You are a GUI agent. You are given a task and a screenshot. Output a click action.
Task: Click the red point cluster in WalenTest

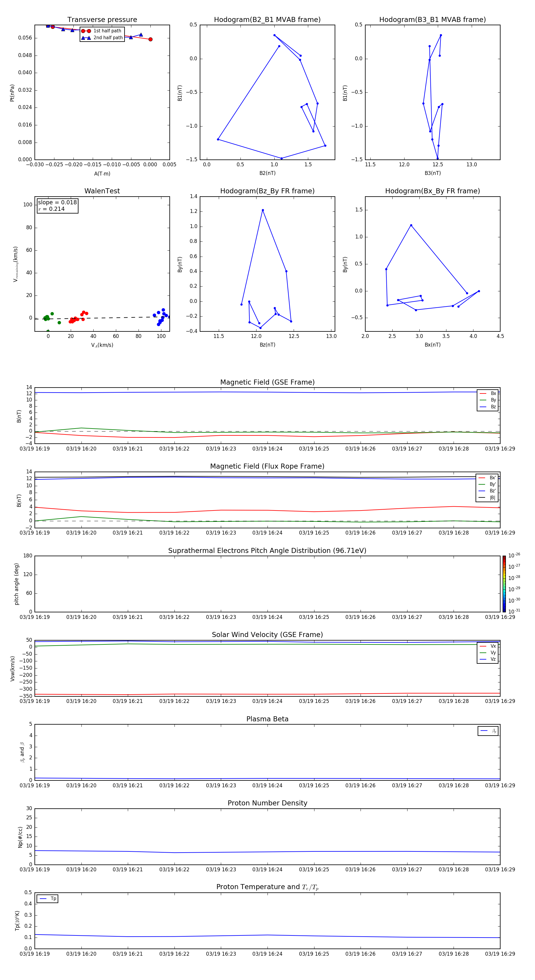(x=78, y=317)
